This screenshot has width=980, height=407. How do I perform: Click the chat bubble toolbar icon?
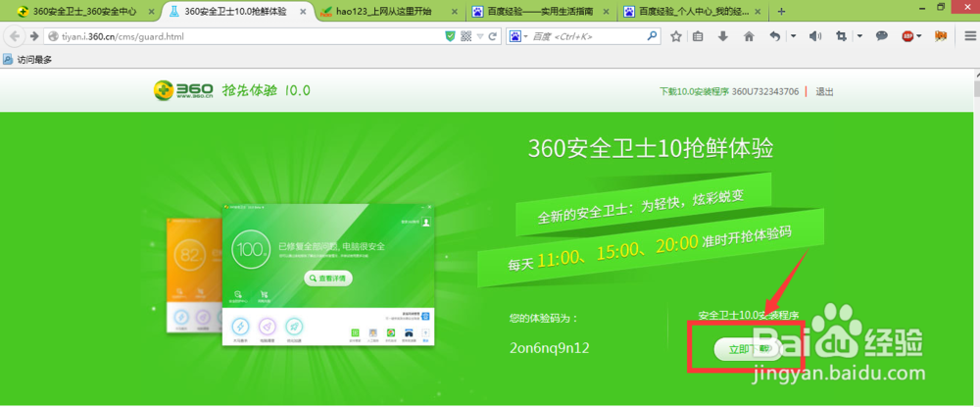click(x=882, y=37)
